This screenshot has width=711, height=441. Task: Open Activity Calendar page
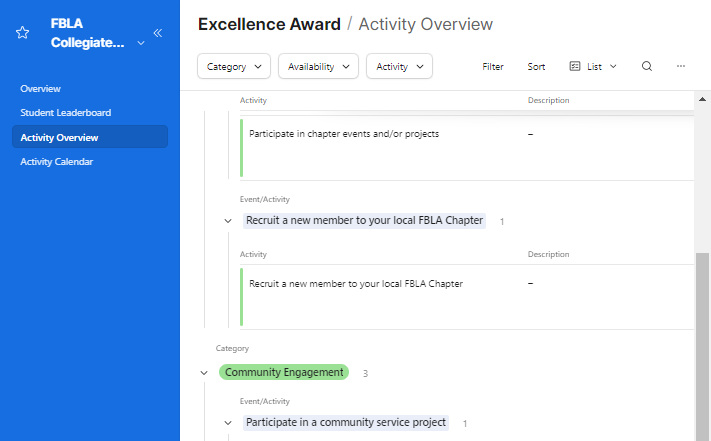coord(56,162)
